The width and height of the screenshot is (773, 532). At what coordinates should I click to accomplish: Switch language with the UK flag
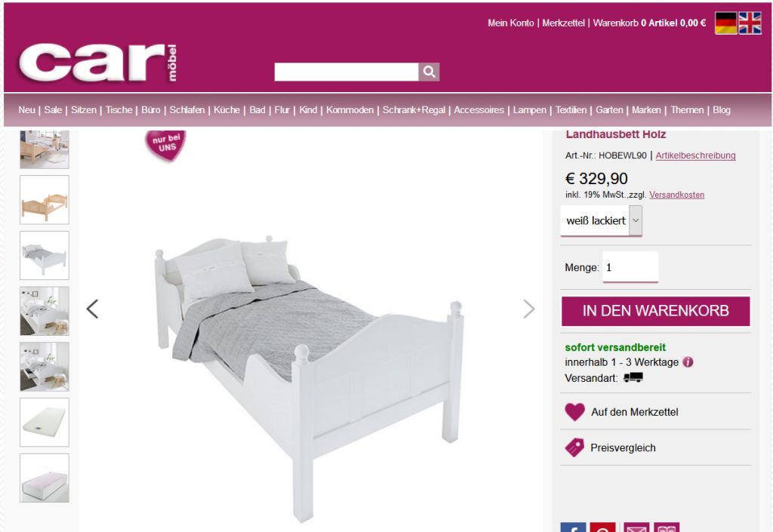750,23
